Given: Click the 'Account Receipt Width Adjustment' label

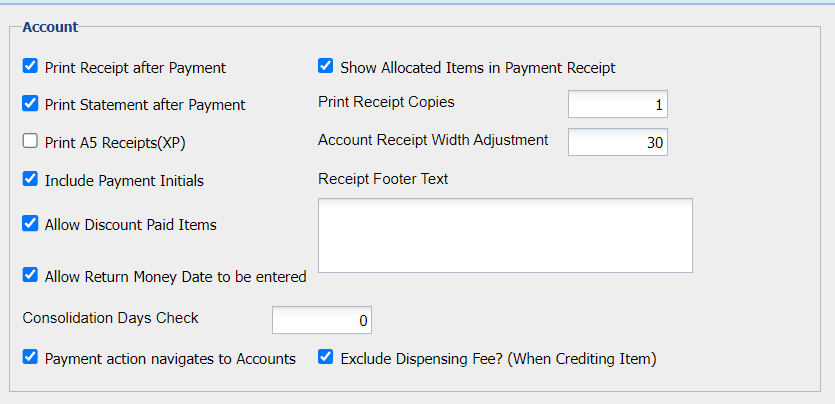Looking at the screenshot, I should tap(433, 140).
